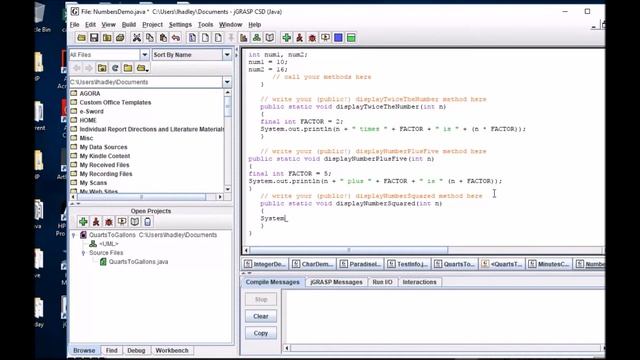
Task: Select the Compile Messages tab
Action: tap(272, 282)
